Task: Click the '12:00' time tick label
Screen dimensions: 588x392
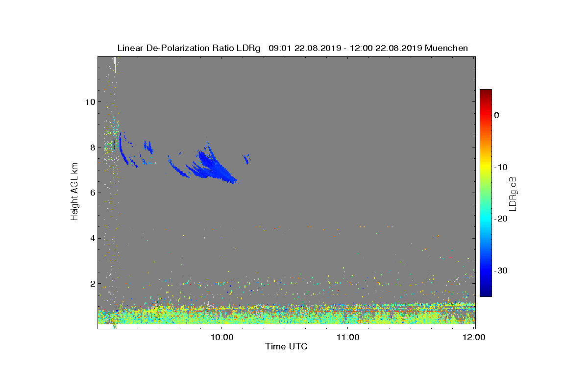Action: (474, 337)
